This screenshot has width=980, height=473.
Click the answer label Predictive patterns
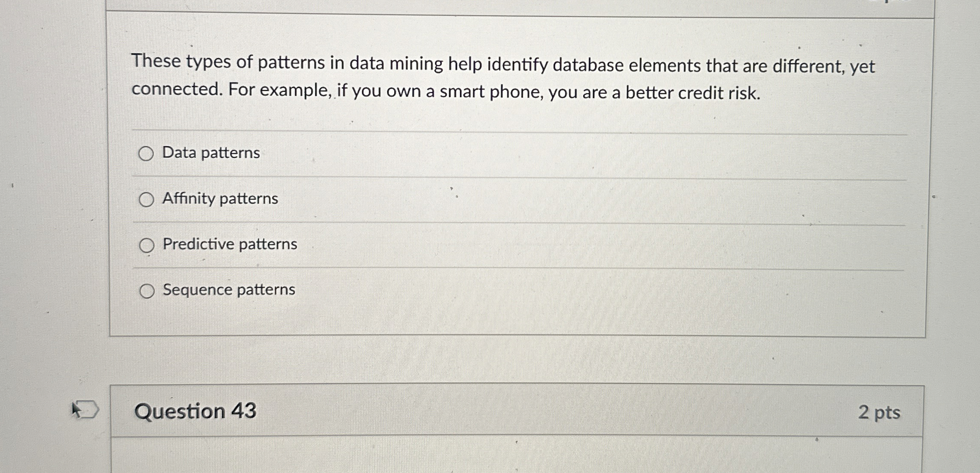(229, 245)
